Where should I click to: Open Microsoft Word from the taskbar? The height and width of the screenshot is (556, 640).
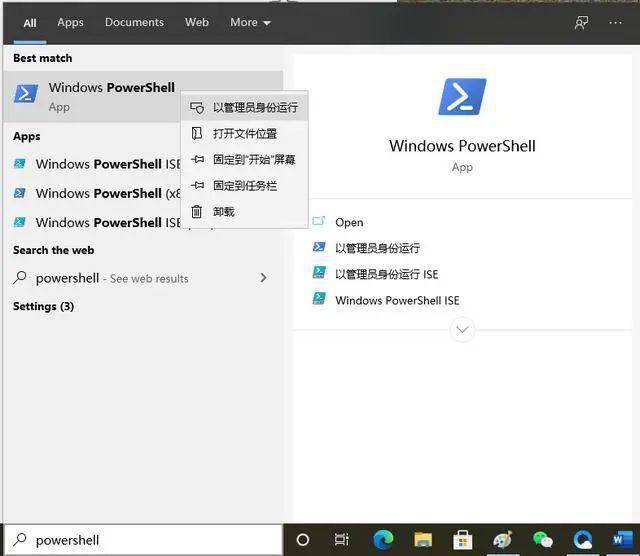tap(622, 540)
